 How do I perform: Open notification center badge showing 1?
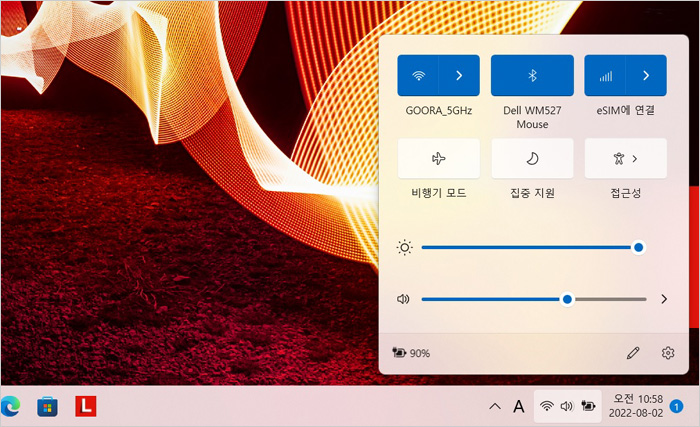point(676,406)
